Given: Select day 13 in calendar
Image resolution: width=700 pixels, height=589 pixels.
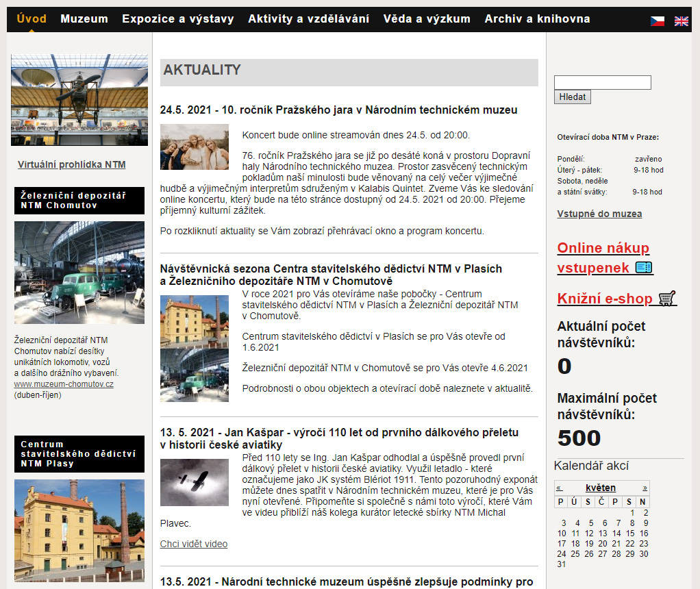Looking at the screenshot, I should coord(603,533).
